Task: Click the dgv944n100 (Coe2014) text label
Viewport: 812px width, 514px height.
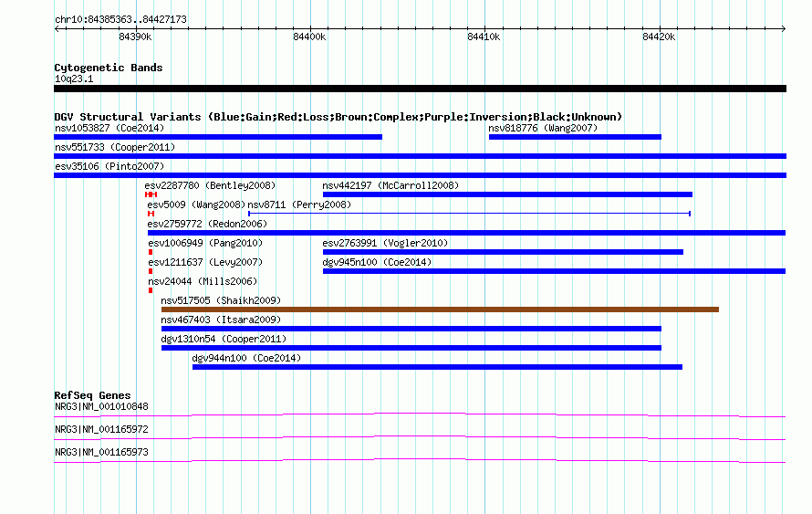Action: point(246,358)
